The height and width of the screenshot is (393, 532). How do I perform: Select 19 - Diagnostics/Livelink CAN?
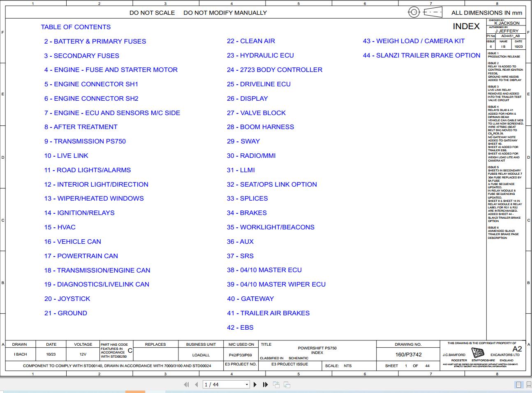pyautogui.click(x=97, y=284)
